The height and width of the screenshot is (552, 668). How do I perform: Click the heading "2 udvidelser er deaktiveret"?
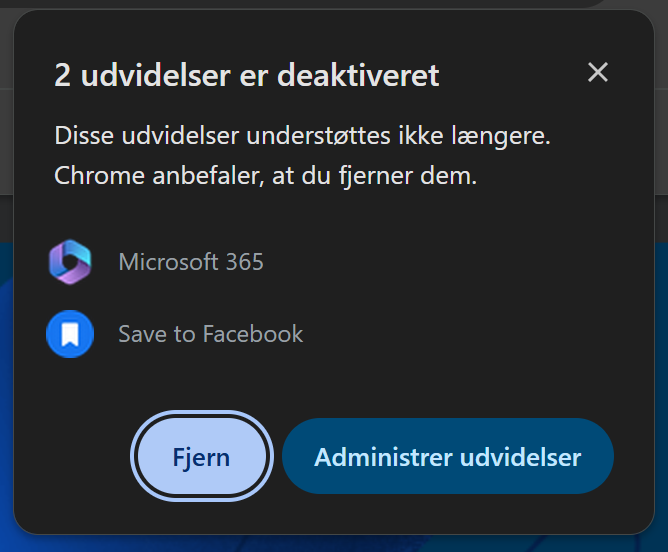point(247,75)
